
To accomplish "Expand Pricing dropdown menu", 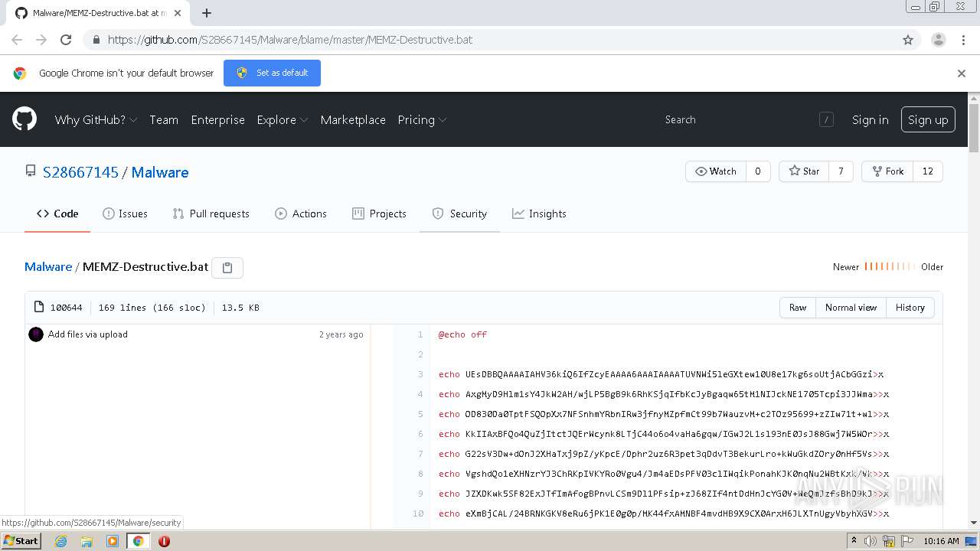I will tap(422, 120).
